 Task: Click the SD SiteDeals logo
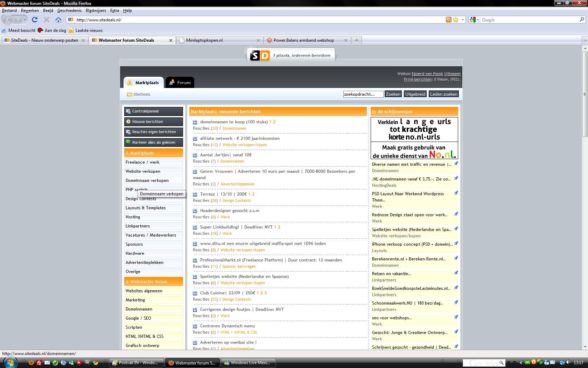(x=260, y=55)
